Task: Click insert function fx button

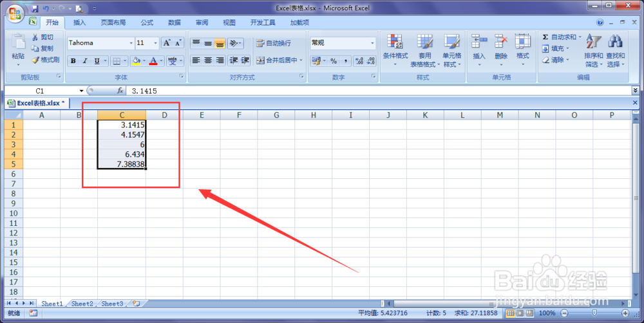Action: pyautogui.click(x=120, y=91)
